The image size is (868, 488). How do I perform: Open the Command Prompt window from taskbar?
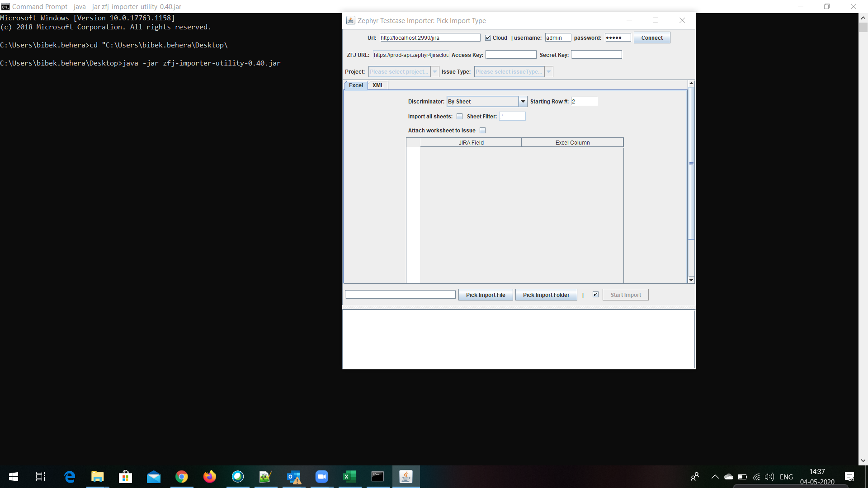pyautogui.click(x=377, y=477)
